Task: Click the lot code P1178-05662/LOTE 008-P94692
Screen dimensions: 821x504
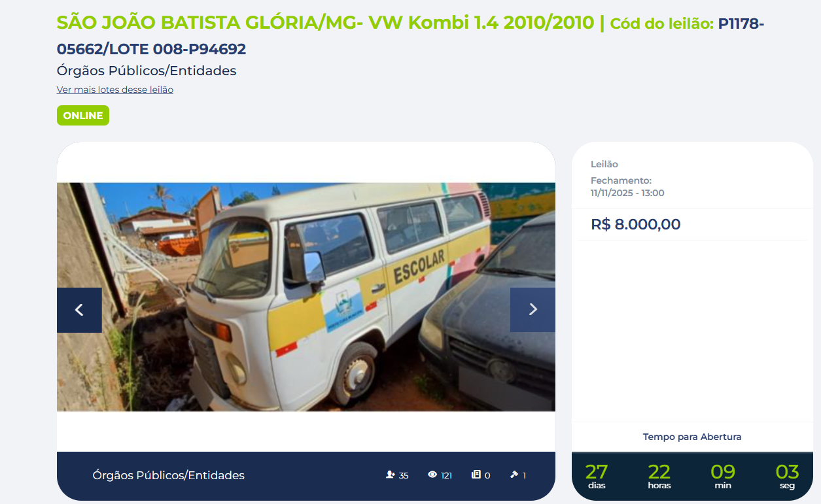Action: point(410,37)
